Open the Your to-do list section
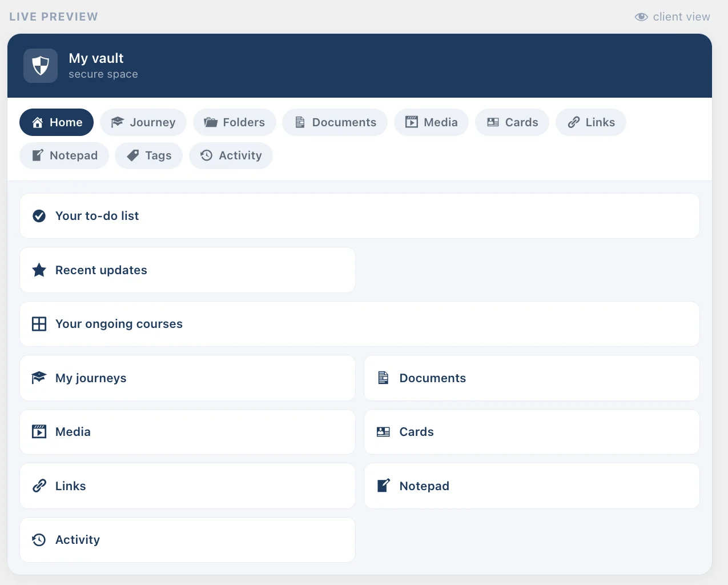This screenshot has width=728, height=585. pos(360,216)
